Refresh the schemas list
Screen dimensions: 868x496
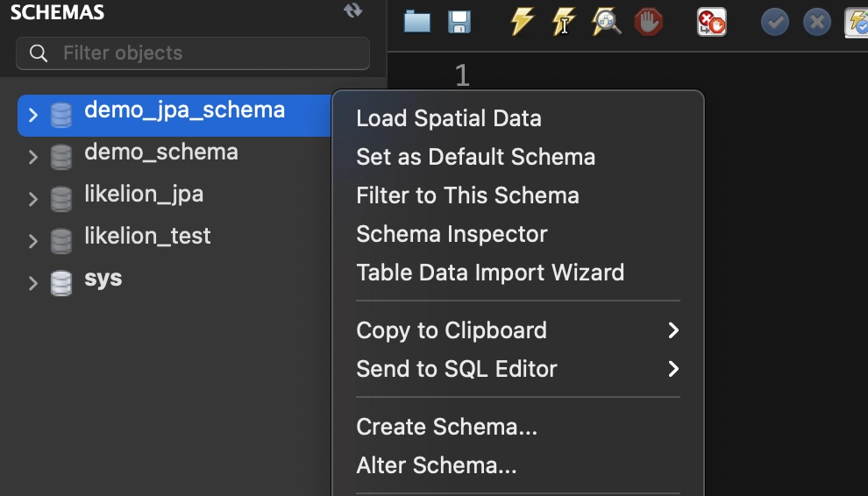point(353,11)
